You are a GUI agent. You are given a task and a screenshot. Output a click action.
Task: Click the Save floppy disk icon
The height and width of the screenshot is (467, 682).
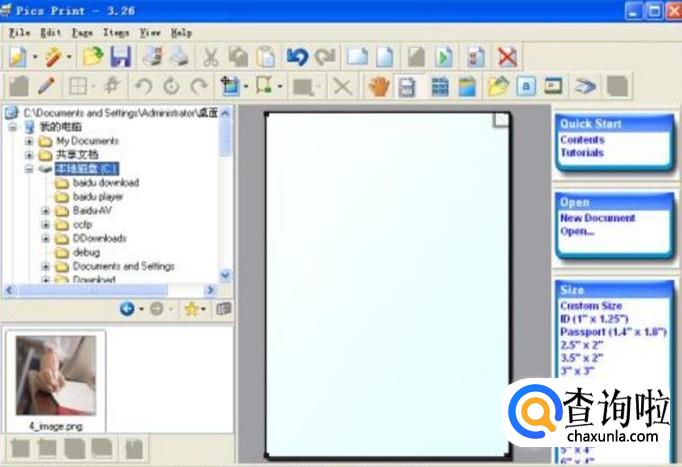tap(121, 57)
